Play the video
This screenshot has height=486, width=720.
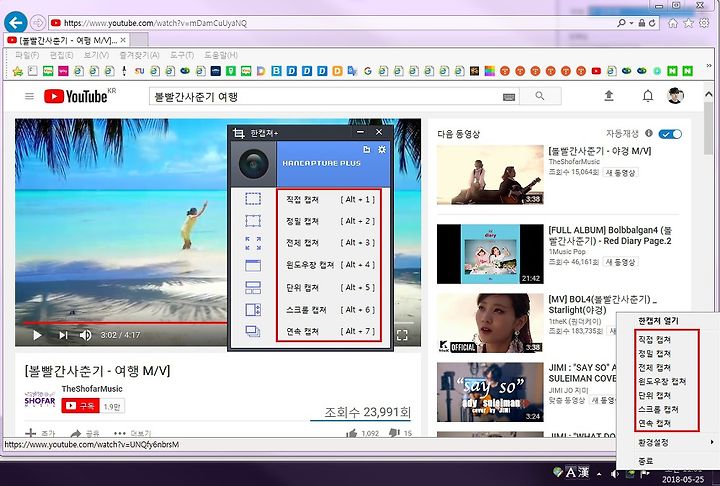(37, 335)
